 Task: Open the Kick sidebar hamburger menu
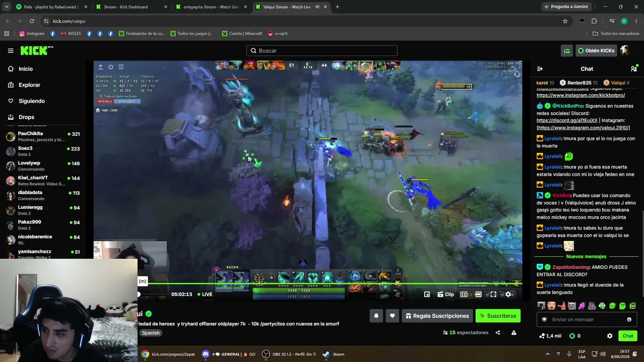coord(11,51)
